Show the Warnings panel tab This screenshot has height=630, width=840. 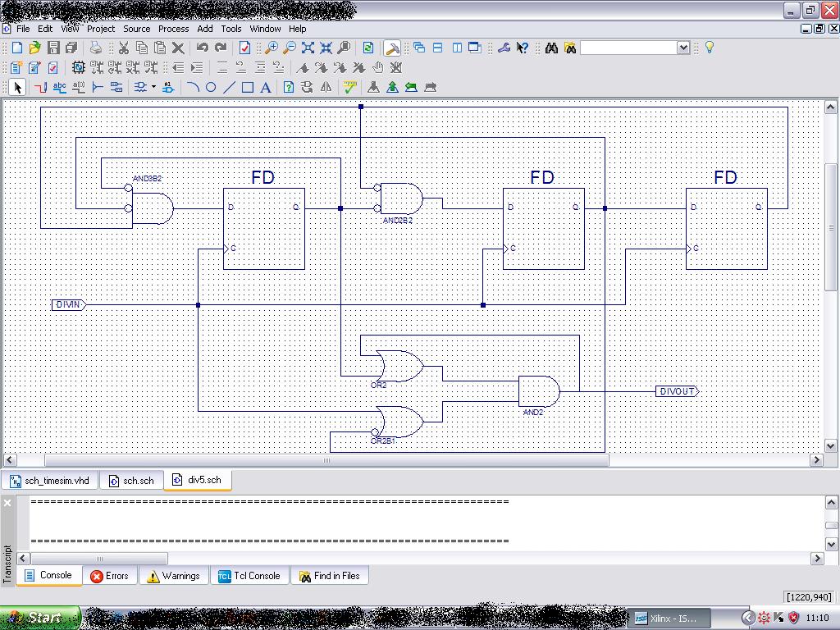(x=174, y=576)
